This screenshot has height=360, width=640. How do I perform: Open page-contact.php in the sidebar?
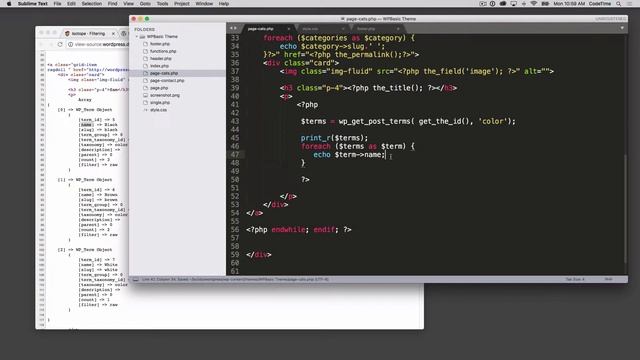167,80
